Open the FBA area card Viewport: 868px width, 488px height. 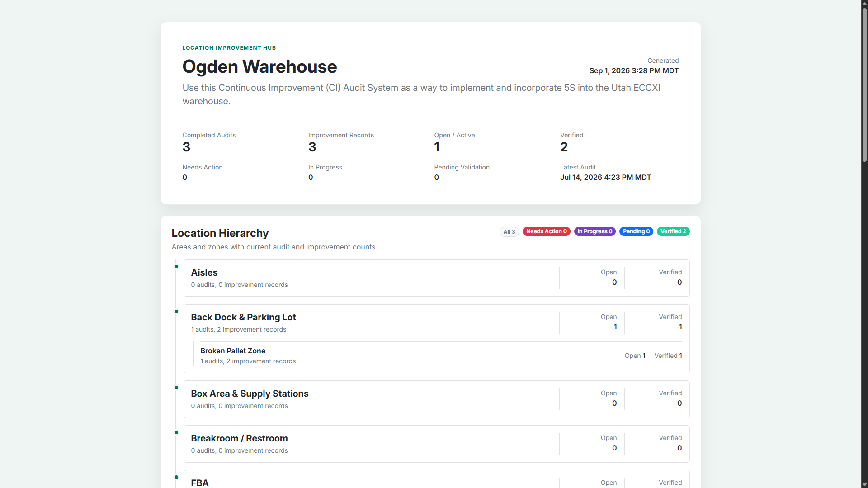436,479
